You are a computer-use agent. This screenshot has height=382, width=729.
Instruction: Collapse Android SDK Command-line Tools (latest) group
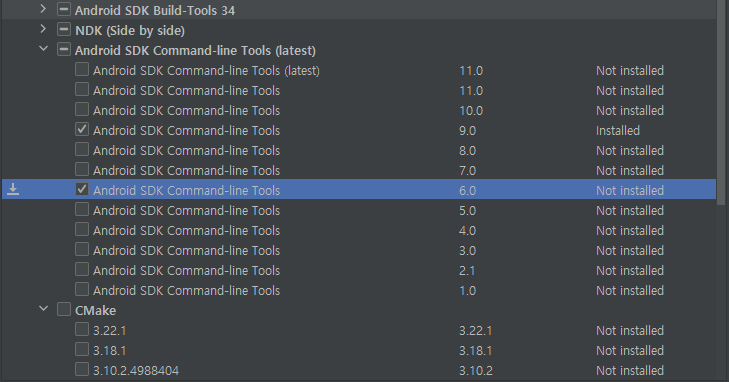click(43, 49)
